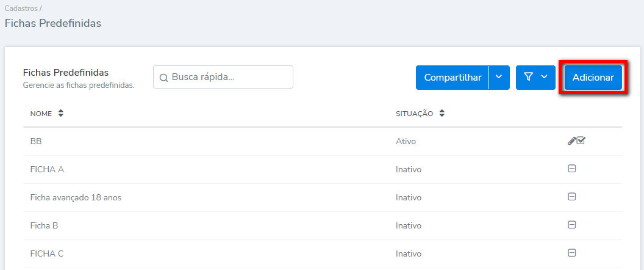Screen dimensions: 644x270
Task: Click the magnifier icon in quick search
Action: click(163, 78)
